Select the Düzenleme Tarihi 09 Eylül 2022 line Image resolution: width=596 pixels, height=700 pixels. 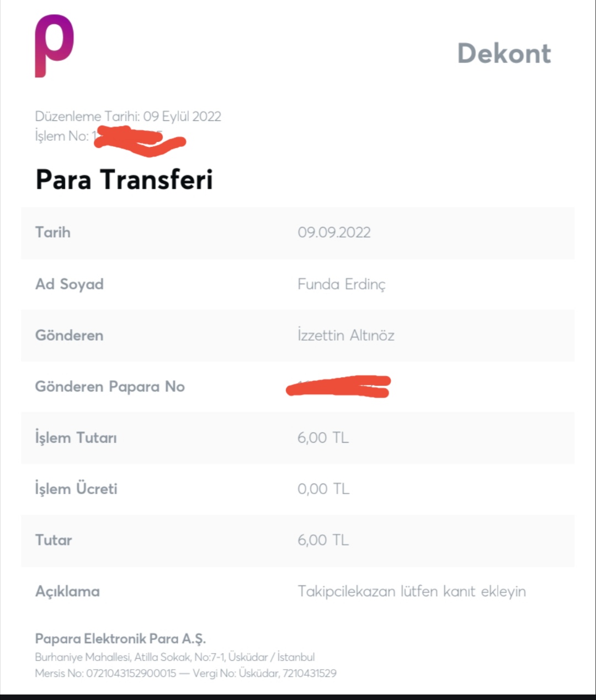[x=128, y=116]
